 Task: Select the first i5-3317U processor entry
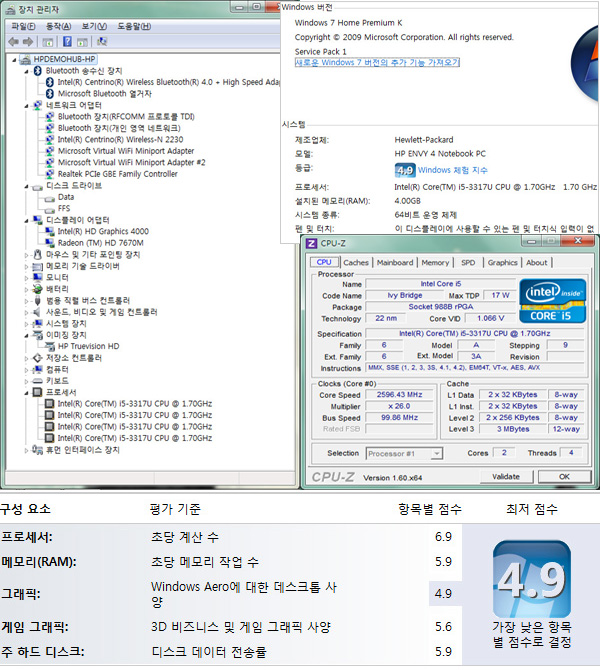[135, 404]
